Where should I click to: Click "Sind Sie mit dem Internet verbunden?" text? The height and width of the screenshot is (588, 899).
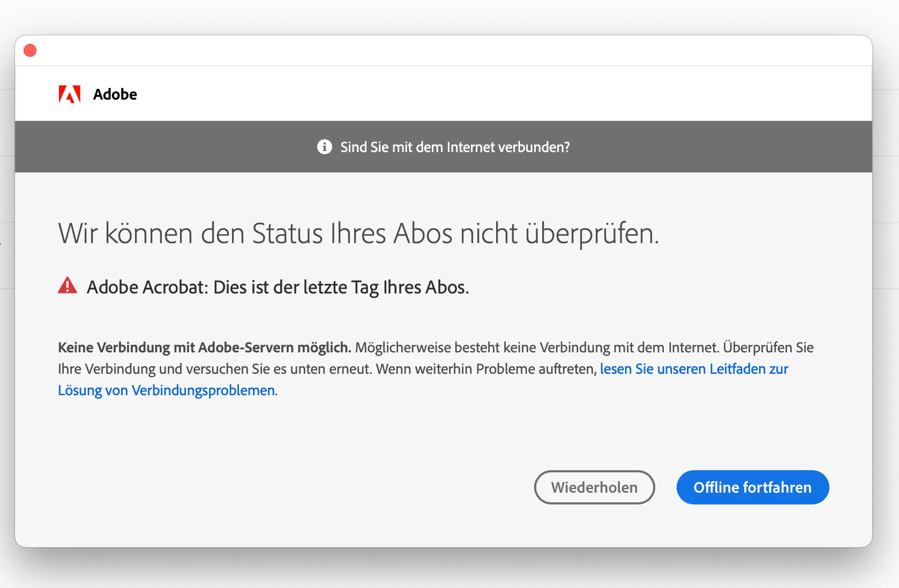pos(455,147)
